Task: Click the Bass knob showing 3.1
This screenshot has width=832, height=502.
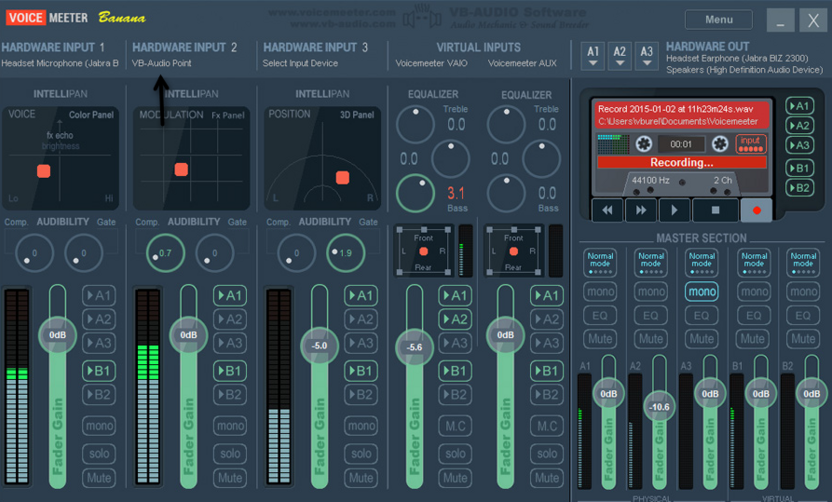Action: pos(415,193)
